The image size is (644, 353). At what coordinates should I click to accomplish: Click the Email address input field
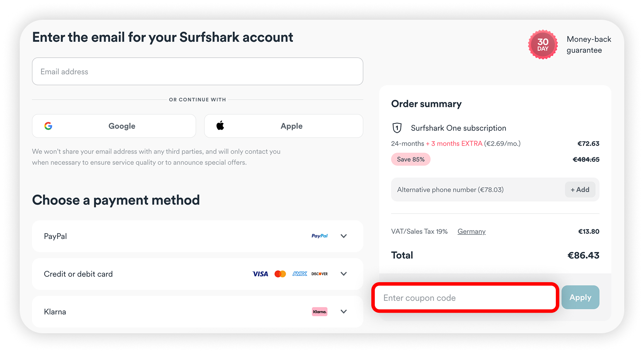[197, 71]
